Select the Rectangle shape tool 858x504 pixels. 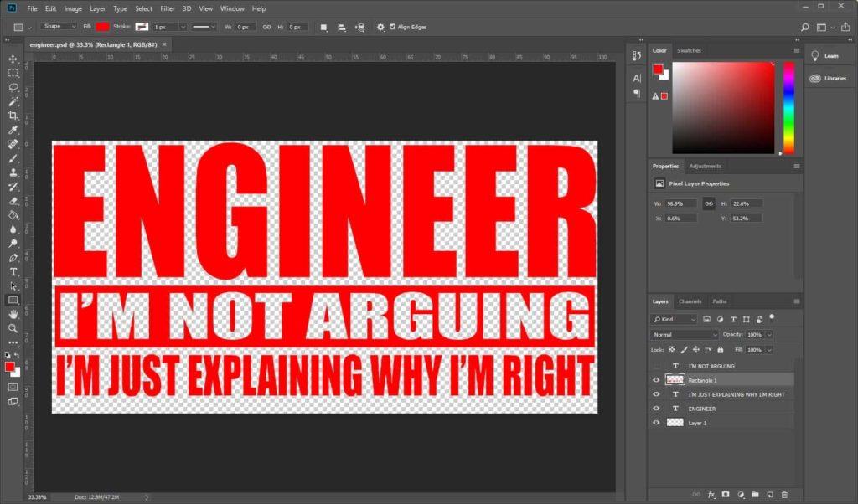[x=13, y=300]
